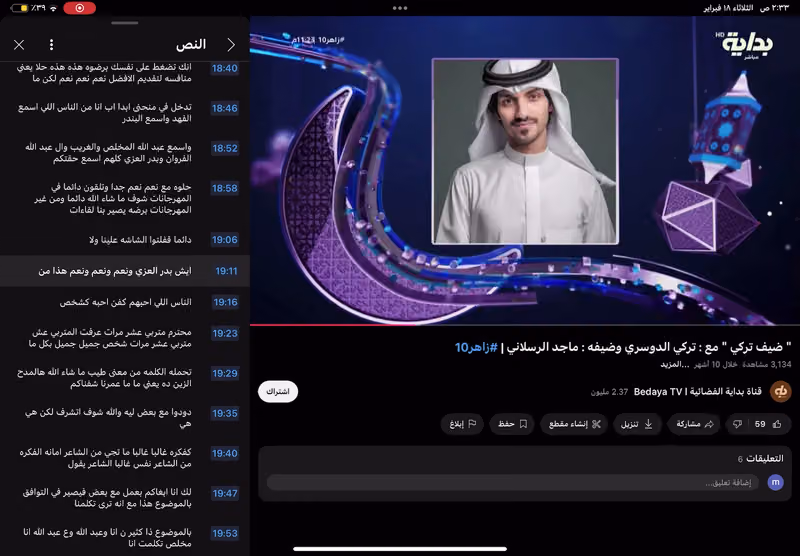Click the like thumbs-up icon
Image resolution: width=800 pixels, height=556 pixels.
[x=777, y=424]
